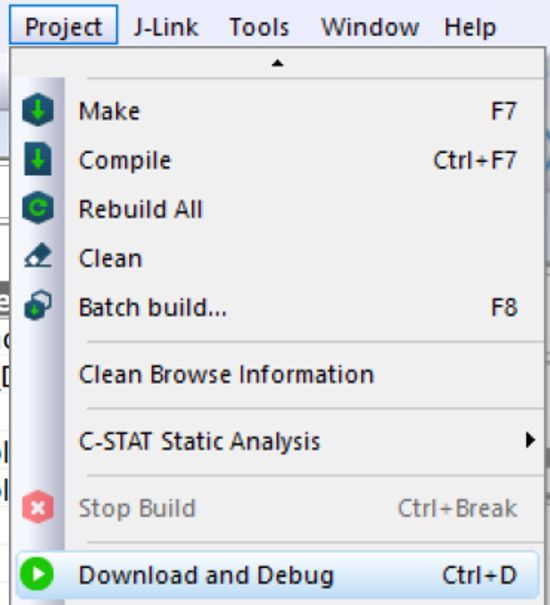
Task: Click the Ctrl+D shortcut on Download and Debug
Action: 479,575
